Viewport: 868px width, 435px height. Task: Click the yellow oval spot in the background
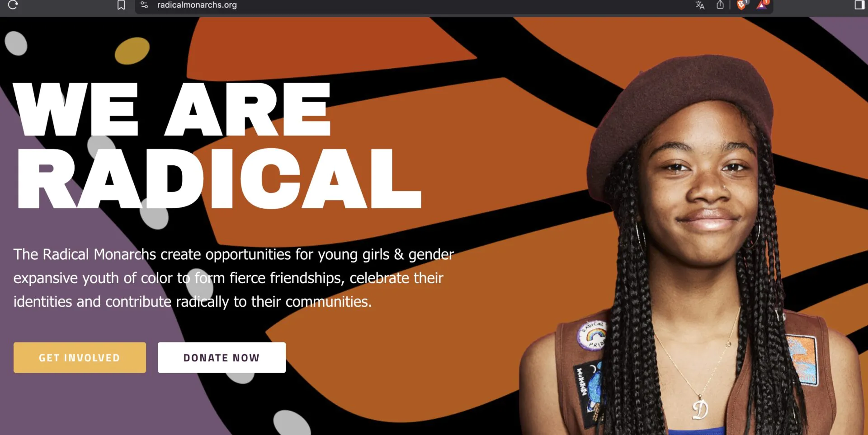132,51
